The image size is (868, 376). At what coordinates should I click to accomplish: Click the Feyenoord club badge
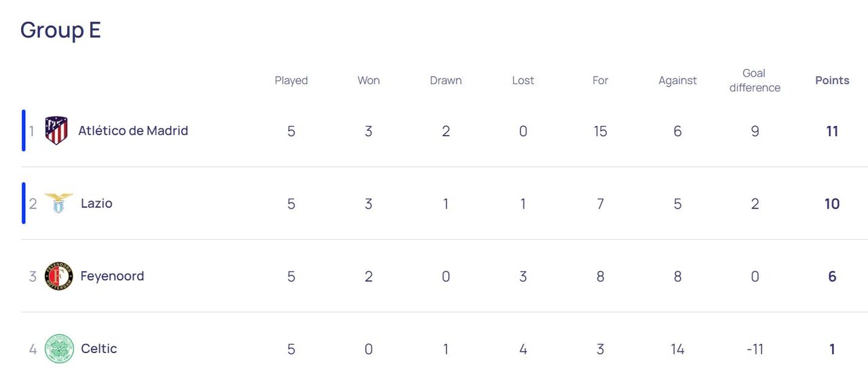tap(58, 276)
